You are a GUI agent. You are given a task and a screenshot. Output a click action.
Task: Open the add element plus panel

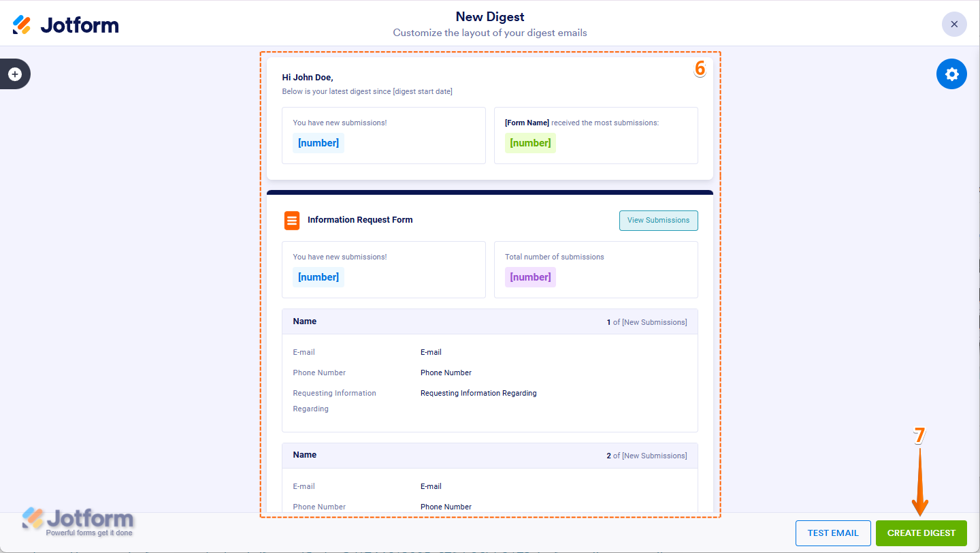tap(15, 74)
